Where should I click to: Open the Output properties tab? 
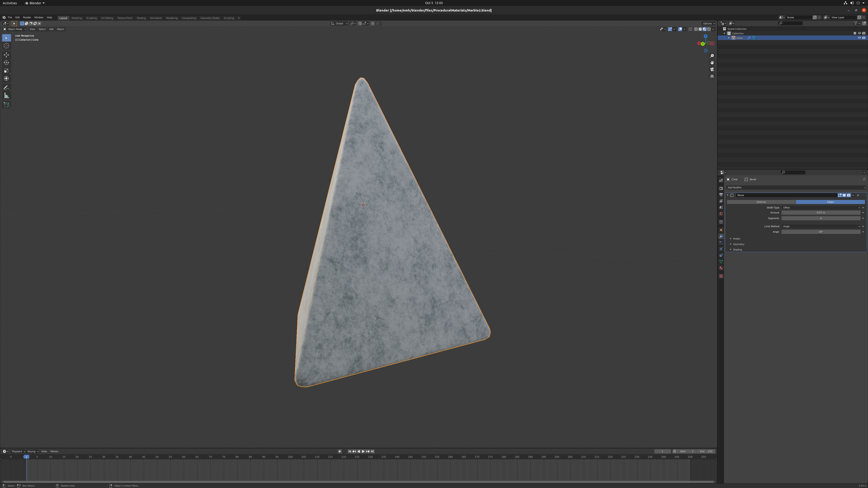(x=721, y=195)
